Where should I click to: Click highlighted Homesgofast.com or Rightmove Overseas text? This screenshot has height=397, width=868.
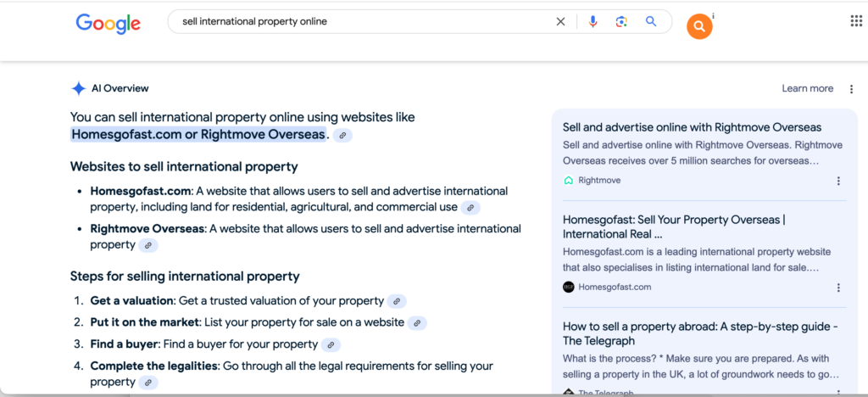(x=198, y=135)
